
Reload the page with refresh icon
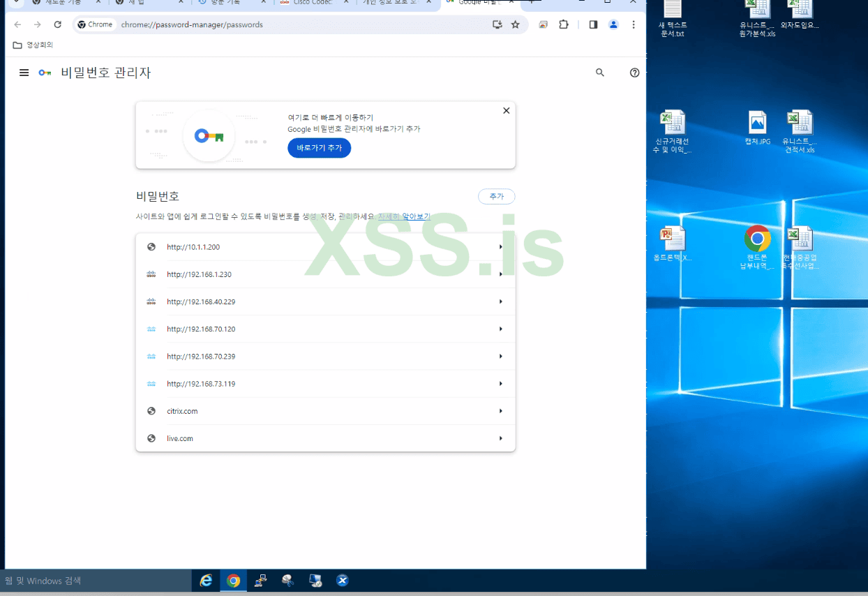(x=58, y=24)
